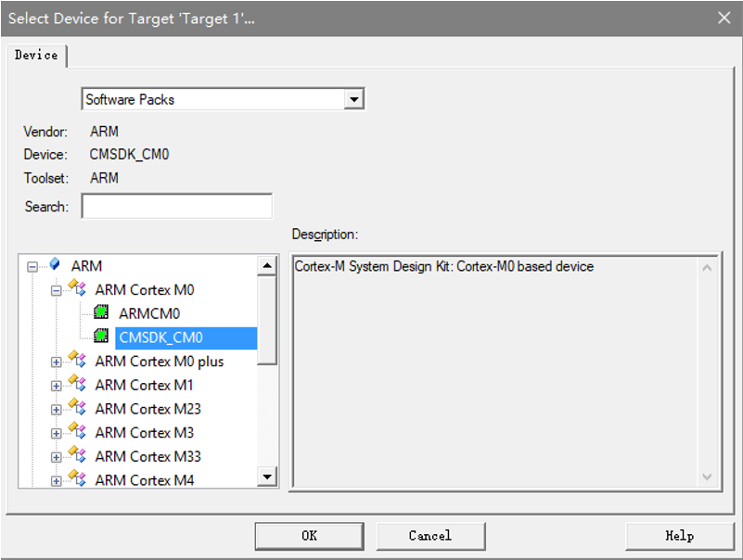Open the Software Packs dropdown

pyautogui.click(x=353, y=99)
